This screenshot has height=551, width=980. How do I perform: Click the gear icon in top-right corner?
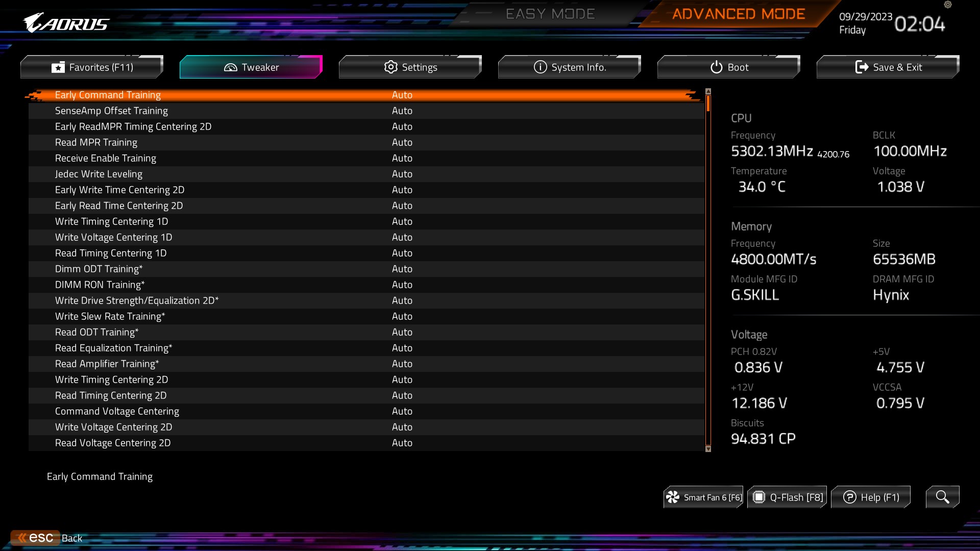pyautogui.click(x=948, y=5)
